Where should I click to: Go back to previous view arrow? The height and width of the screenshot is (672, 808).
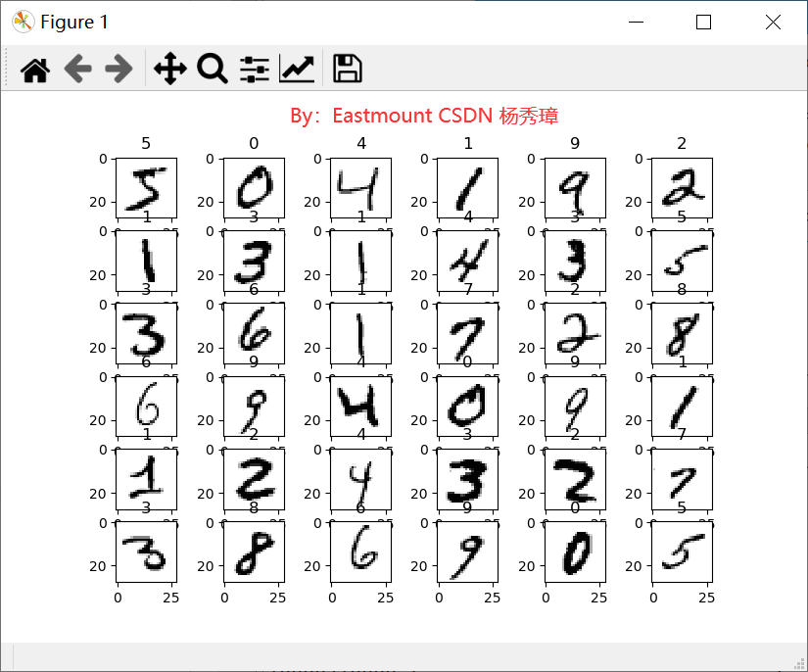77,69
